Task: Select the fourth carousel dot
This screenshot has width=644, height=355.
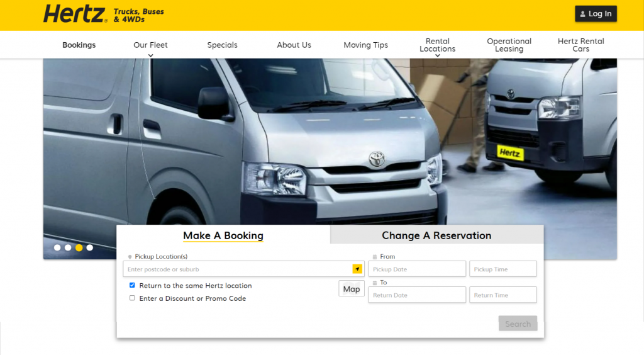Action: coord(90,247)
